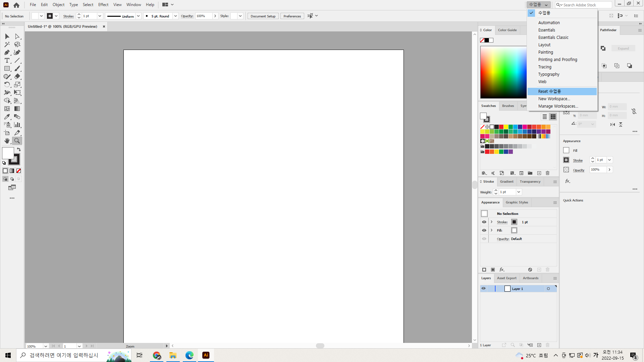Image resolution: width=644 pixels, height=362 pixels.
Task: Select the Rectangle tool
Action: tap(7, 68)
